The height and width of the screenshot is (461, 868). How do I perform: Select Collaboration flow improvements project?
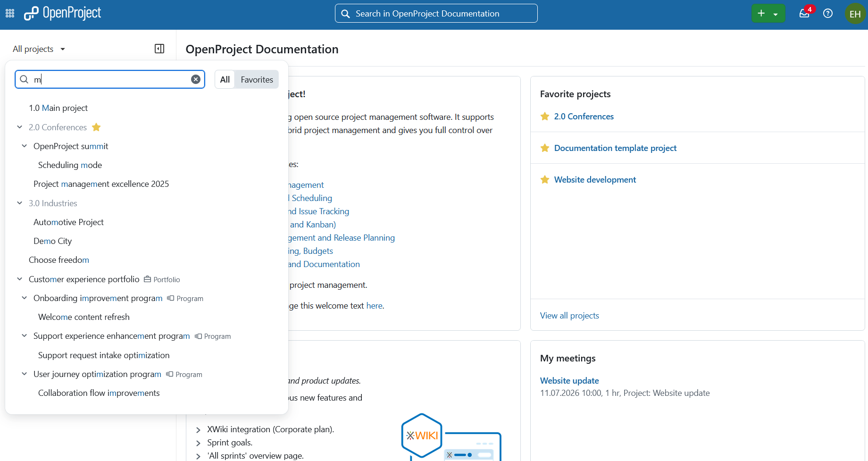coord(99,393)
